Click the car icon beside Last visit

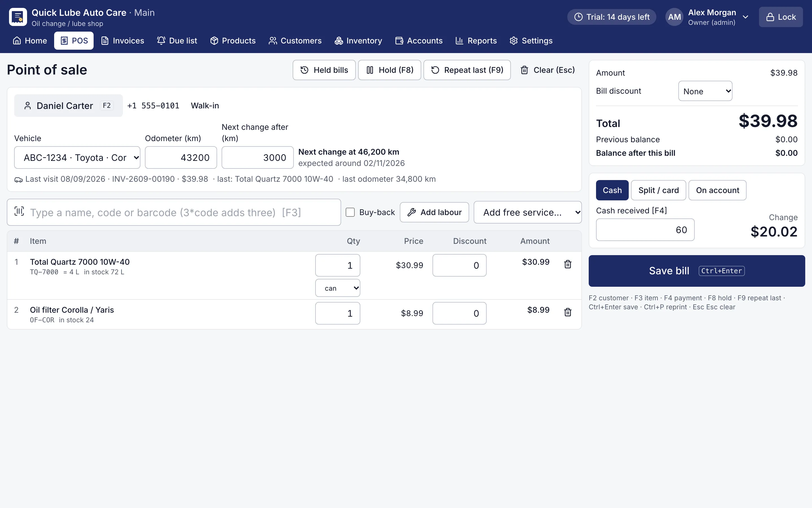pos(18,180)
